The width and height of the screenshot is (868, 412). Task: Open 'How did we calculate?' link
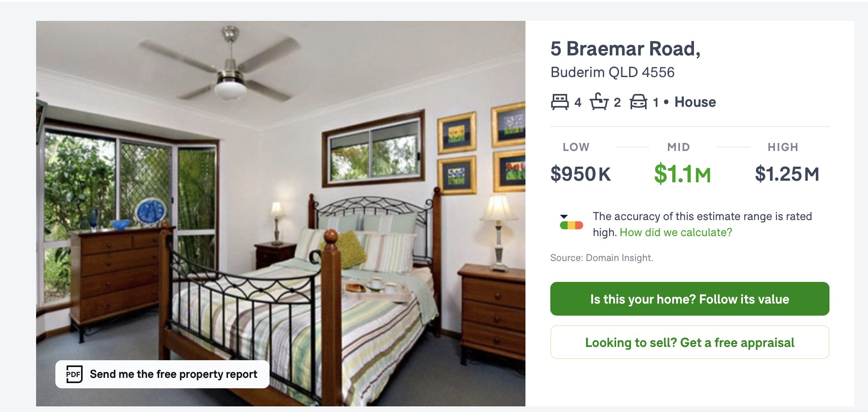click(x=676, y=233)
